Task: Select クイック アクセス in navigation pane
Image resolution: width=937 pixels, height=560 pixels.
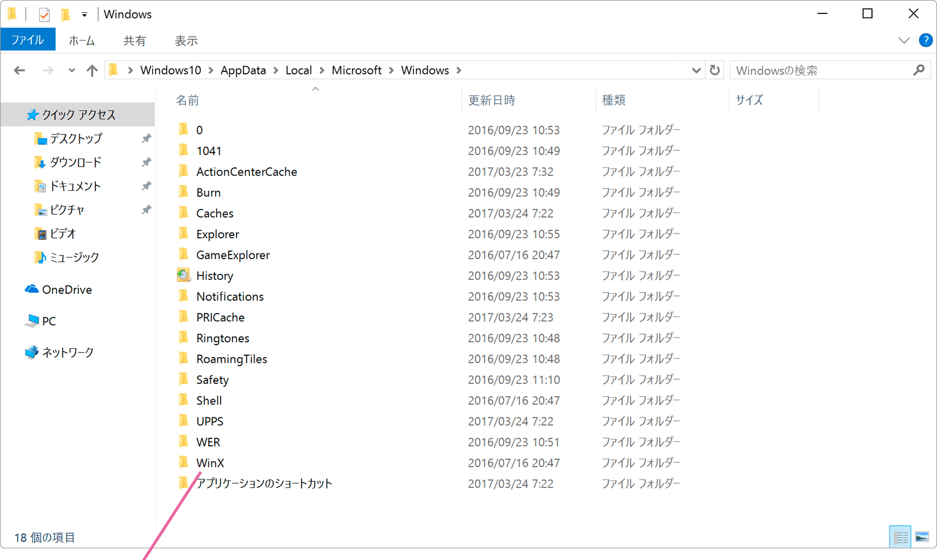Action: pos(78,115)
